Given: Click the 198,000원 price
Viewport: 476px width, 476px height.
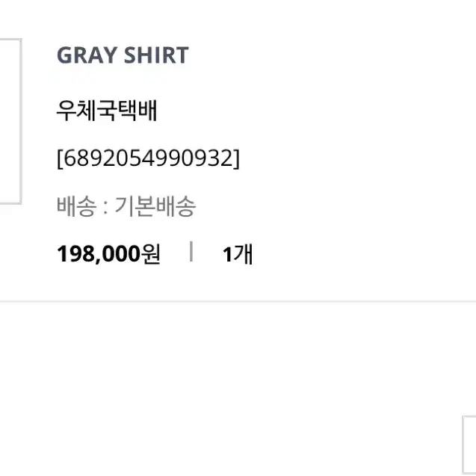Looking at the screenshot, I should click(x=108, y=254).
